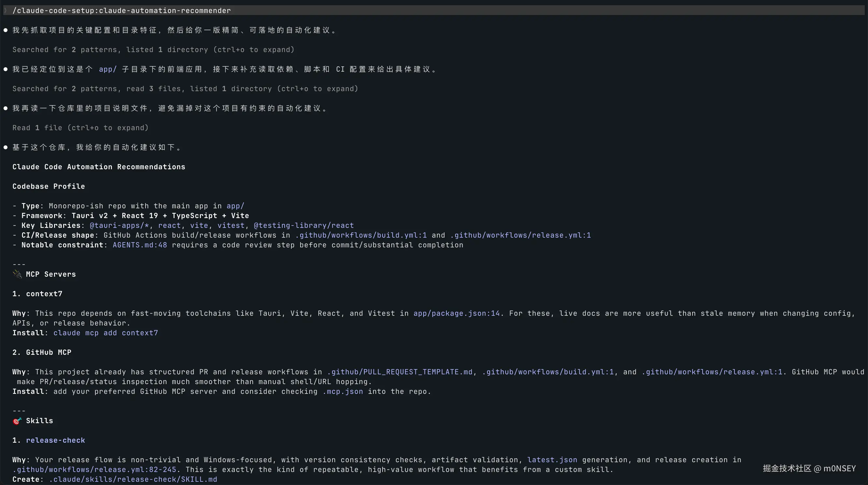Open the app/package.json:14 reference
868x485 pixels.
tap(456, 313)
